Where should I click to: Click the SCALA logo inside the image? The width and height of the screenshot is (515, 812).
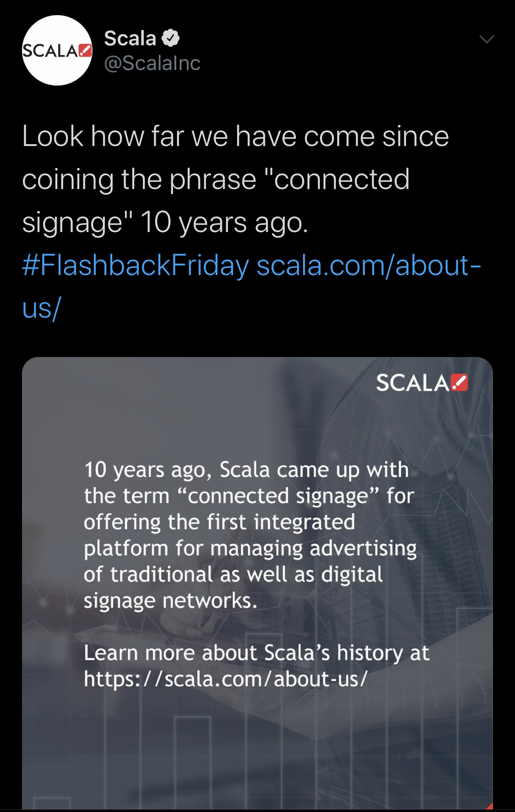[x=421, y=383]
